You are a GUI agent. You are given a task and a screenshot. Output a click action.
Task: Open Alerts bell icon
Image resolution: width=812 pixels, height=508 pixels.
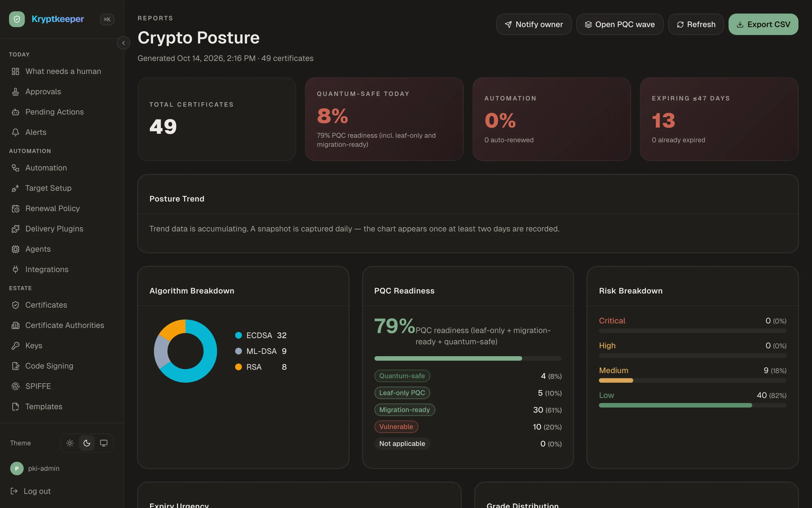tap(16, 132)
